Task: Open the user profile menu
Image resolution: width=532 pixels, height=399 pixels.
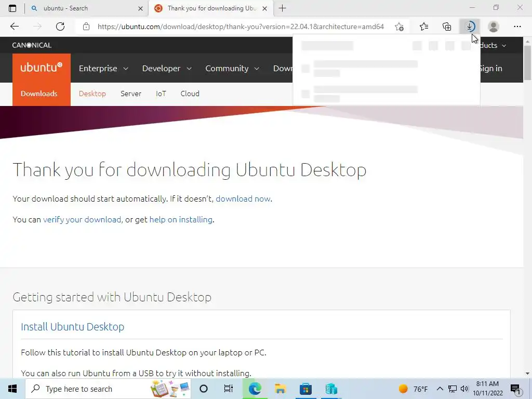Action: pos(494,26)
